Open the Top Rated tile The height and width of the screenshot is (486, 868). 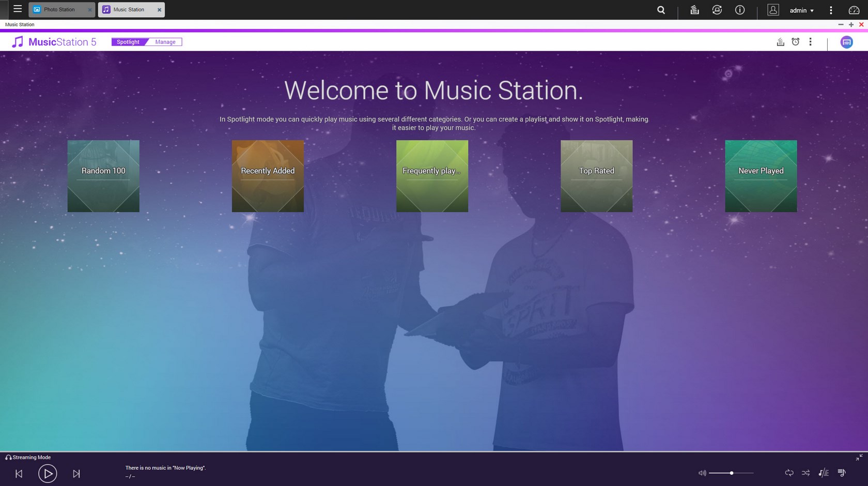pos(596,176)
